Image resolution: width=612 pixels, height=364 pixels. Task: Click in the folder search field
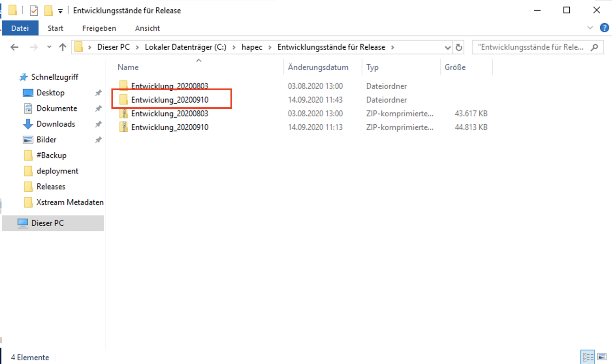(x=530, y=47)
